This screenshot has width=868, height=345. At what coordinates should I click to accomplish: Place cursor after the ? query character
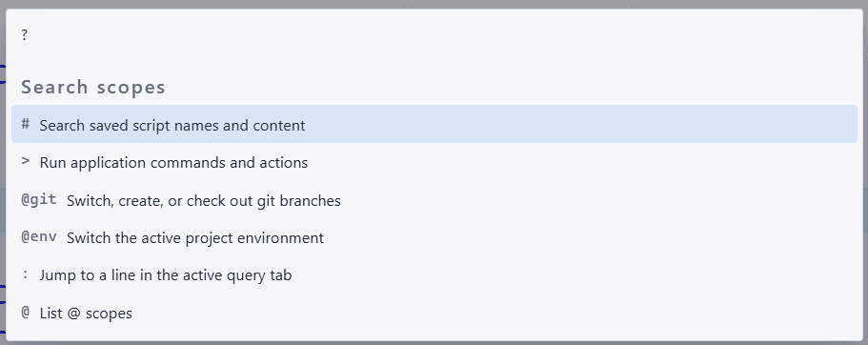click(x=29, y=35)
